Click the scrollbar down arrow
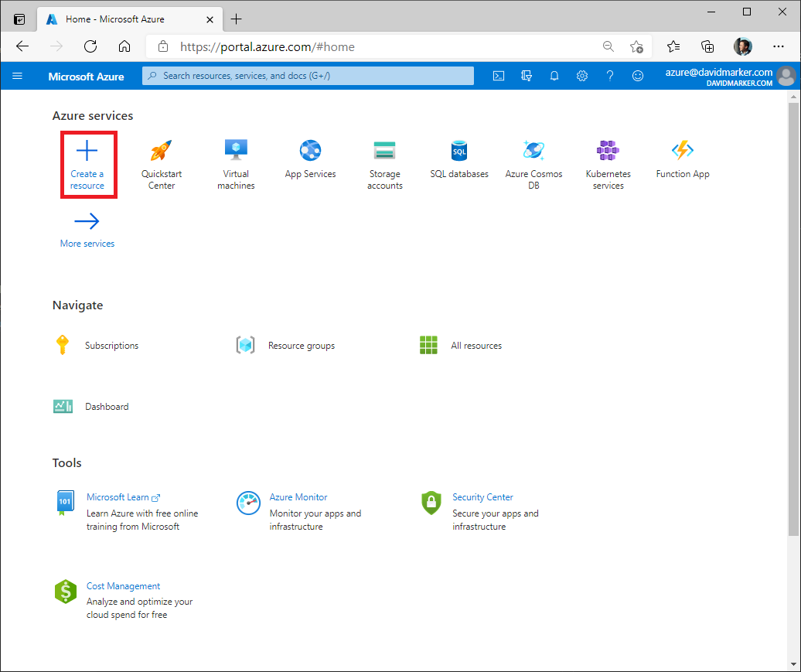 [x=792, y=664]
